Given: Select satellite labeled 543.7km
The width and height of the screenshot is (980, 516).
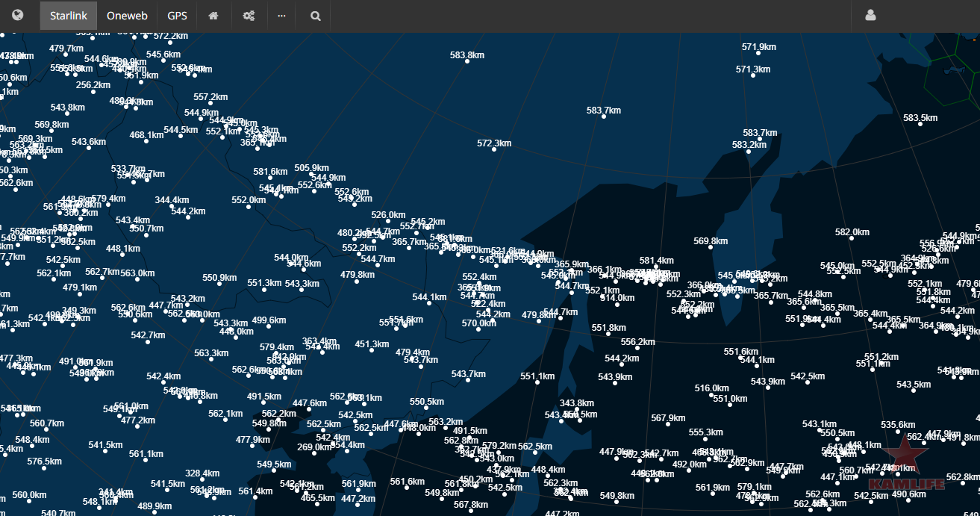Looking at the screenshot, I should 468,374.
